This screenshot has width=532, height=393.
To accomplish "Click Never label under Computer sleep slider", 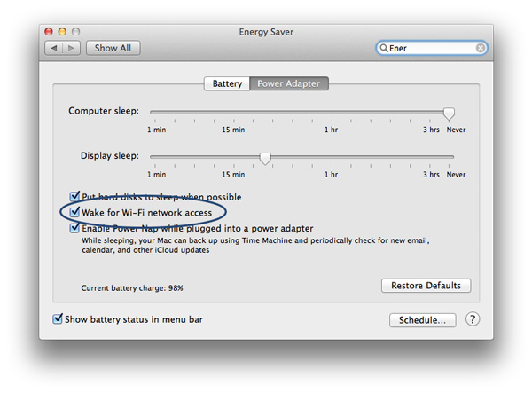I will (456, 130).
